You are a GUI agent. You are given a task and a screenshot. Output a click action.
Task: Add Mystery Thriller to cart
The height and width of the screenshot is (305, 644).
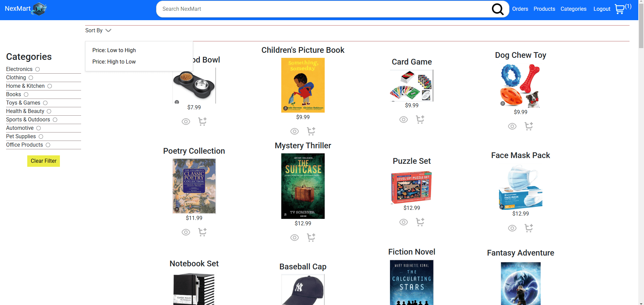coord(311,238)
